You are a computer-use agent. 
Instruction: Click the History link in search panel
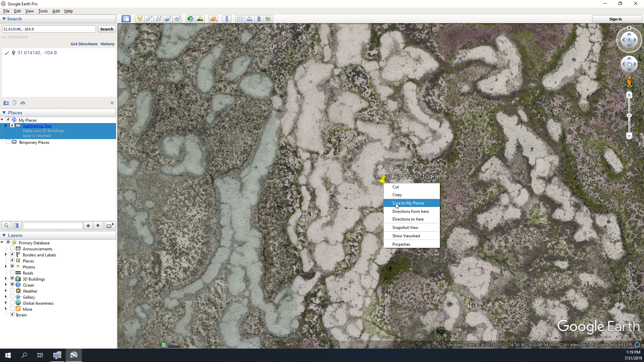pos(107,44)
